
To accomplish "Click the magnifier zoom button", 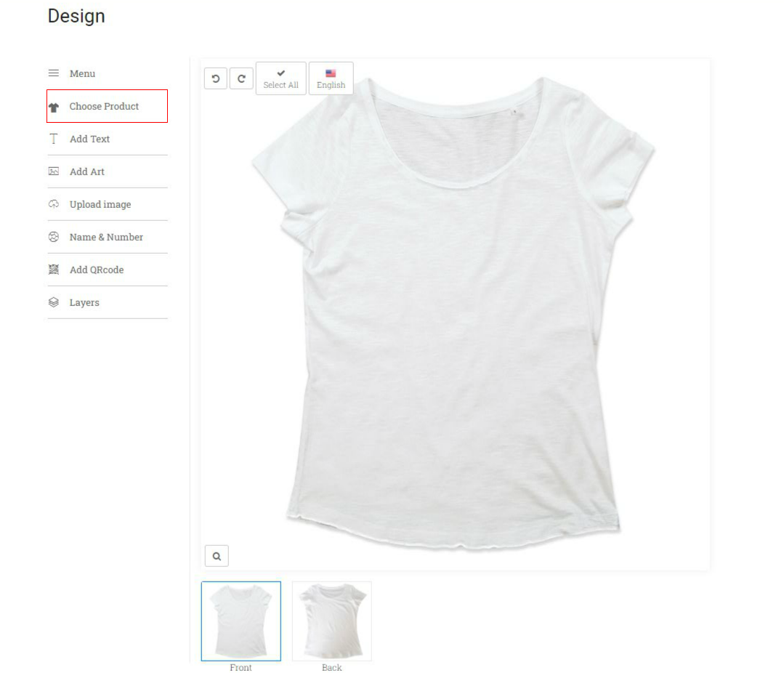I will pos(217,555).
